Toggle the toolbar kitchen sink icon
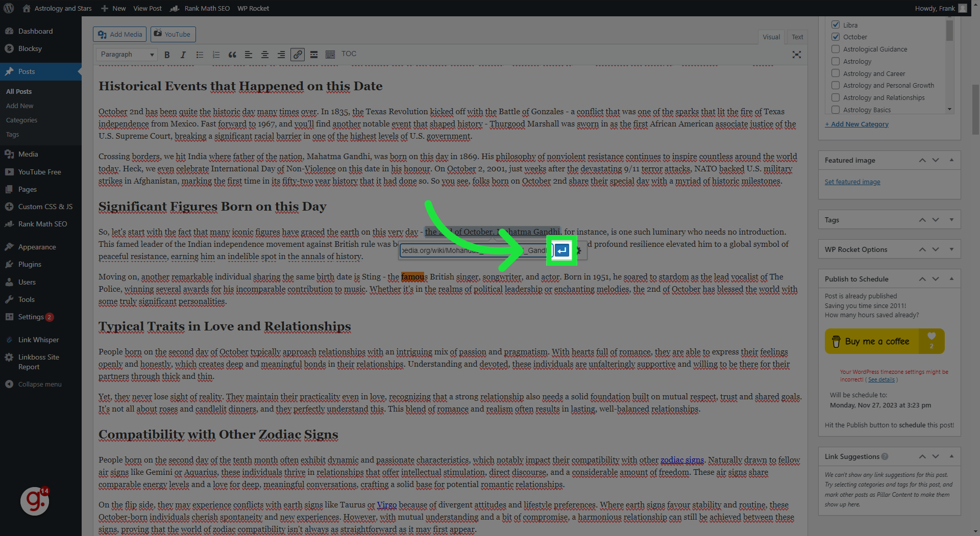Screen dimensions: 980x536 click(x=330, y=55)
